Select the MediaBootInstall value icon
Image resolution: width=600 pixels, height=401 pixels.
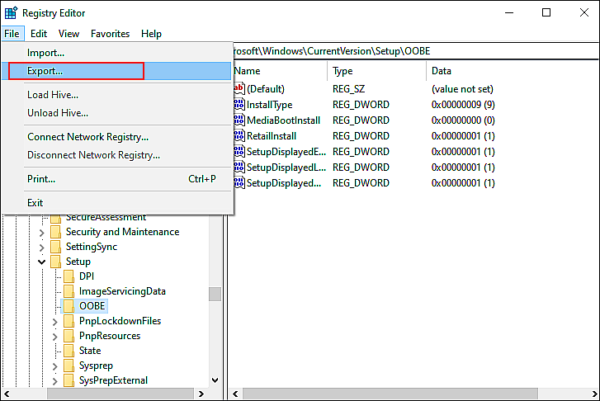coord(238,120)
